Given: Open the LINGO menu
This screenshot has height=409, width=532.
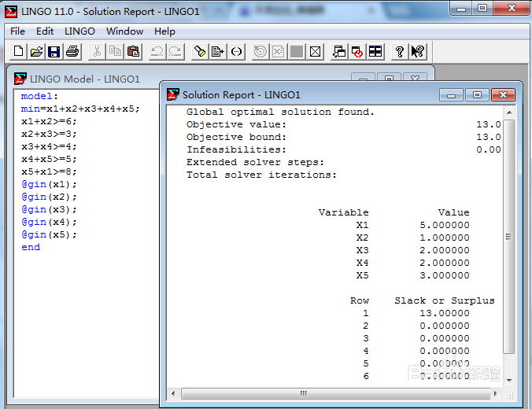Looking at the screenshot, I should (79, 31).
